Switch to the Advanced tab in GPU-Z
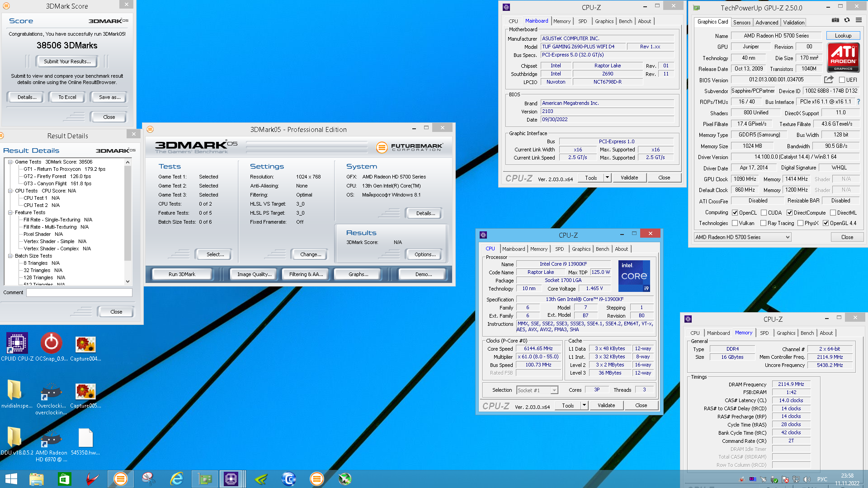Screen dimensions: 868x488 point(767,22)
